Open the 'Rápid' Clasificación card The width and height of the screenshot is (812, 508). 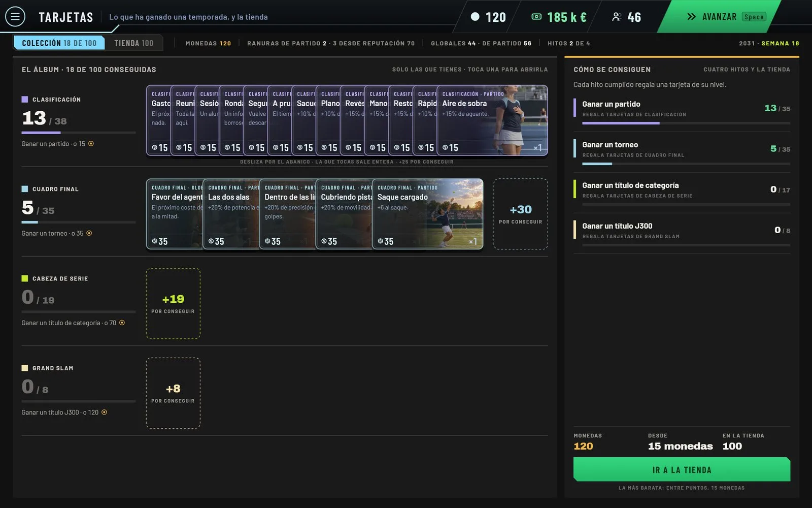pos(425,120)
